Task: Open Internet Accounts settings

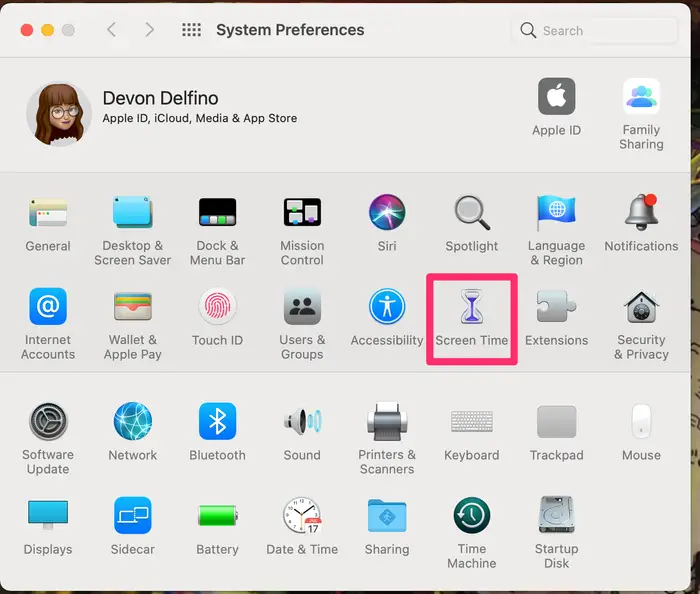Action: (x=48, y=306)
